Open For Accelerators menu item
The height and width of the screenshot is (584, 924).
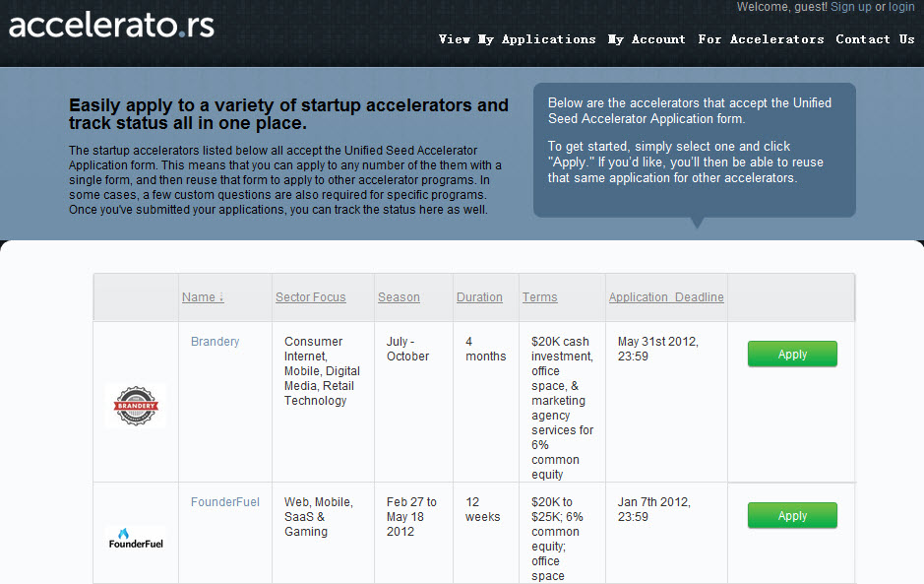761,39
